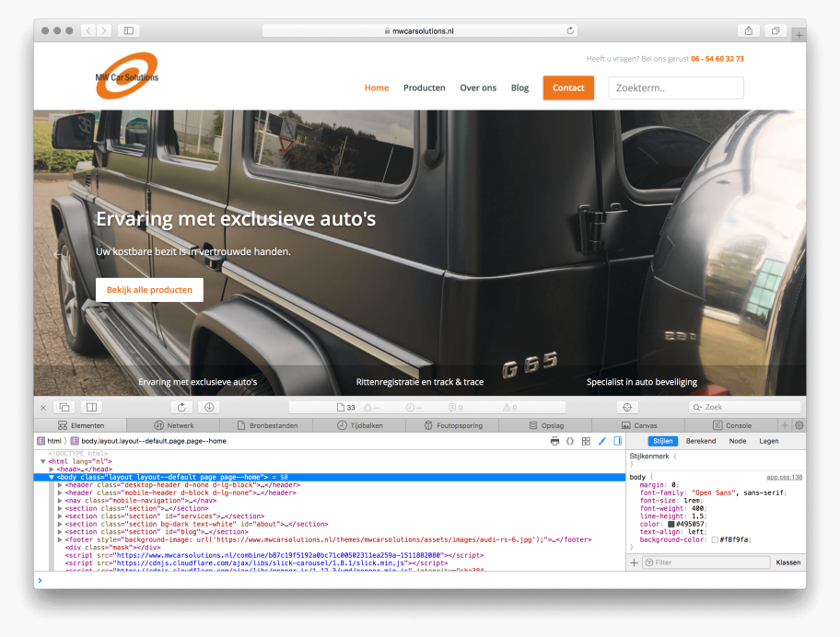Toggle the details sidebar icon
Screen dimensions: 840x637
pos(618,441)
